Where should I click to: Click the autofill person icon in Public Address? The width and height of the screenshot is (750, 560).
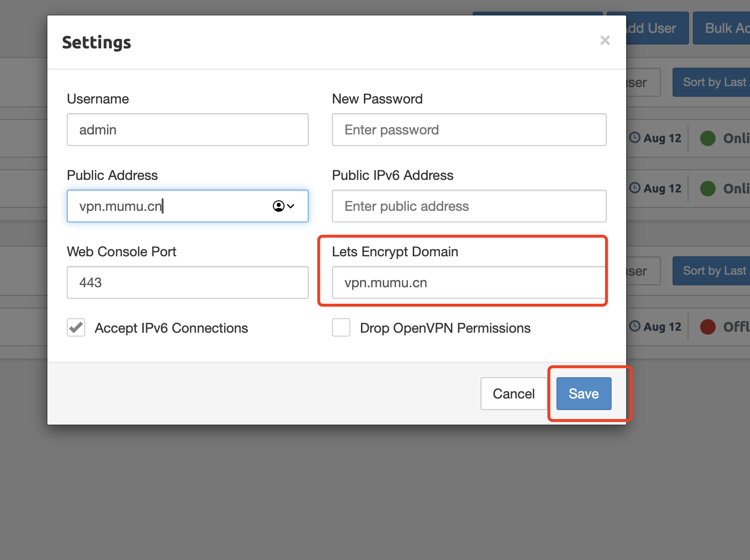click(279, 206)
